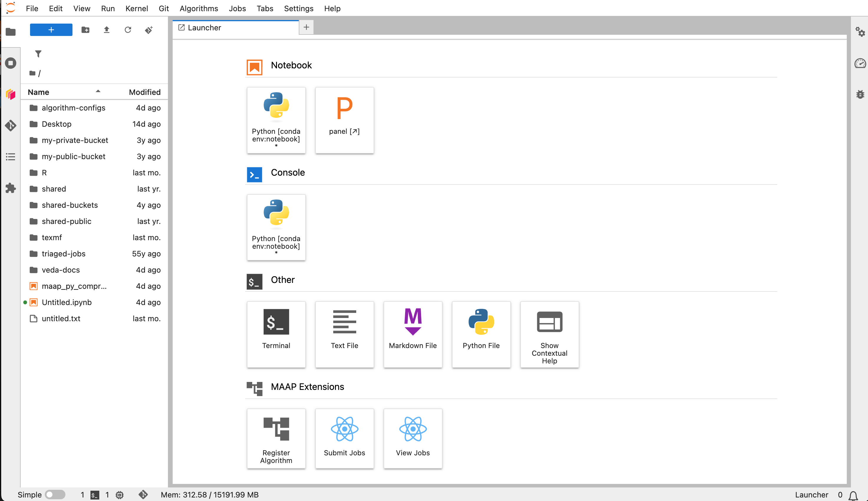This screenshot has height=501, width=868.
Task: Open the File menu
Action: click(x=32, y=8)
